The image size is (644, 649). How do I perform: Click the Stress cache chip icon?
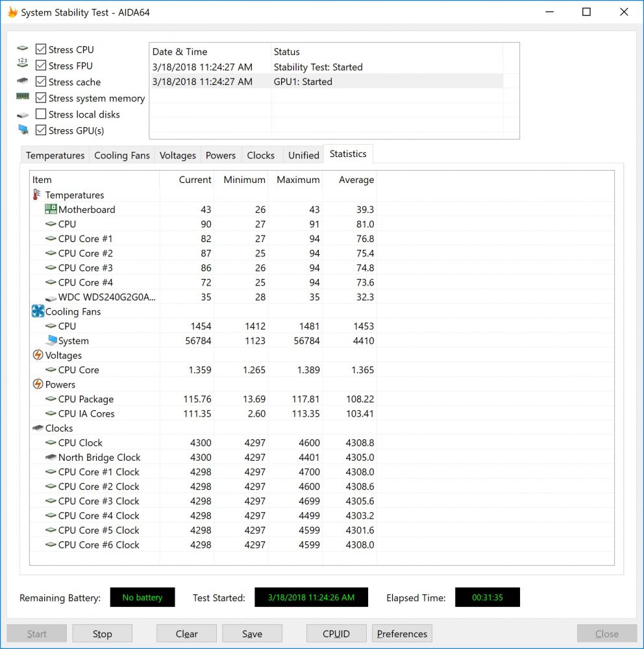click(22, 80)
